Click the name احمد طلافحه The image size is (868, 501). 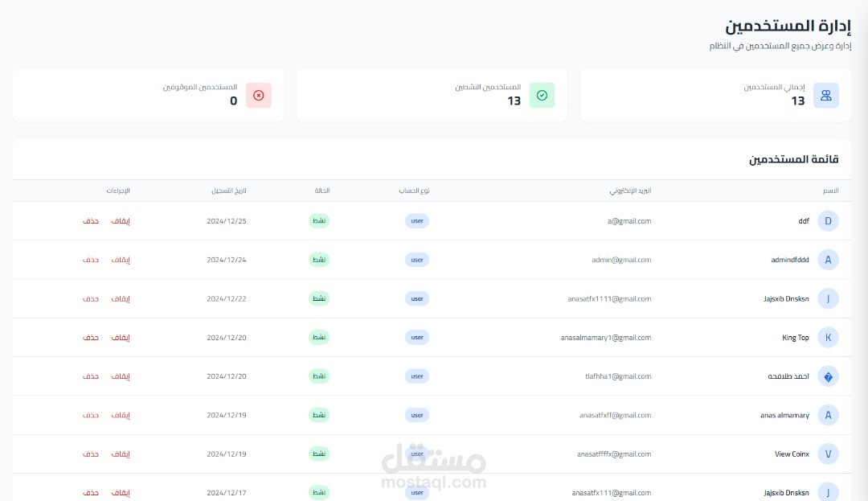point(788,376)
